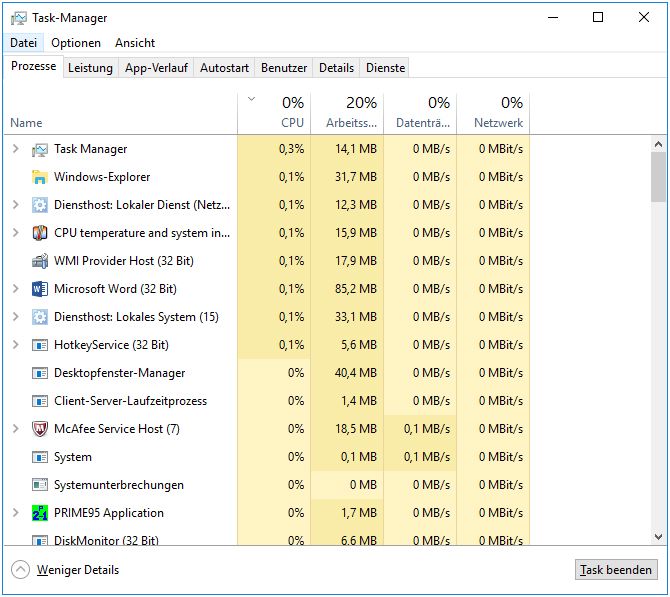This screenshot has height=597, width=670.
Task: Expand PRIME95 Application row
Action: point(16,513)
